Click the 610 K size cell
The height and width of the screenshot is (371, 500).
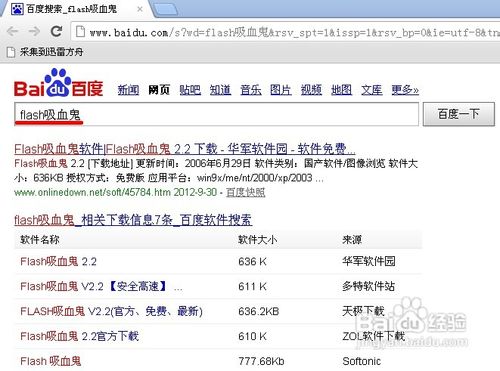coord(252,336)
